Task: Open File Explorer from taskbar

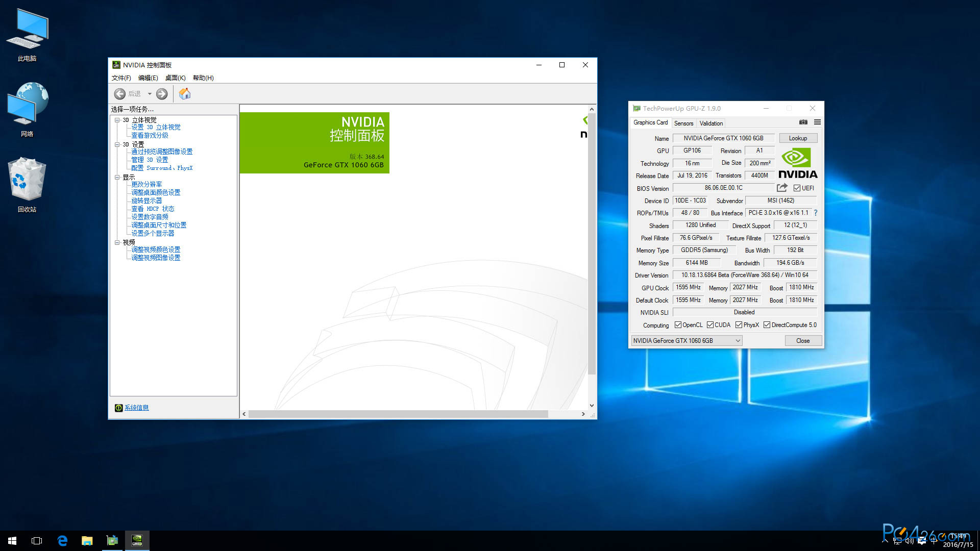Action: pos(87,541)
